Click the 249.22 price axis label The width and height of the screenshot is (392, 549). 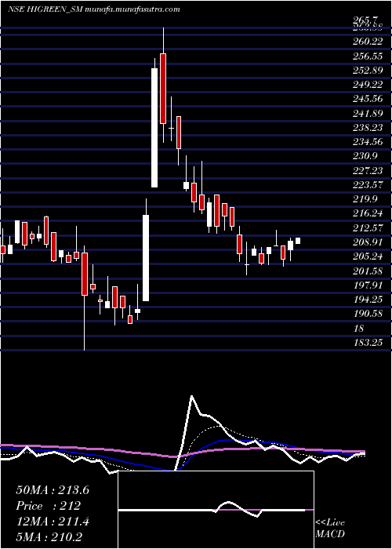tap(369, 85)
